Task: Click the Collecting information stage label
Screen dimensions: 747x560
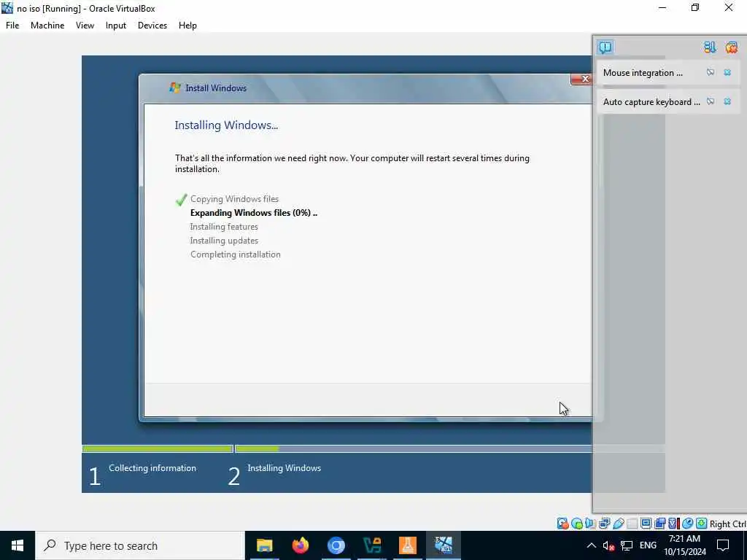Action: (152, 468)
